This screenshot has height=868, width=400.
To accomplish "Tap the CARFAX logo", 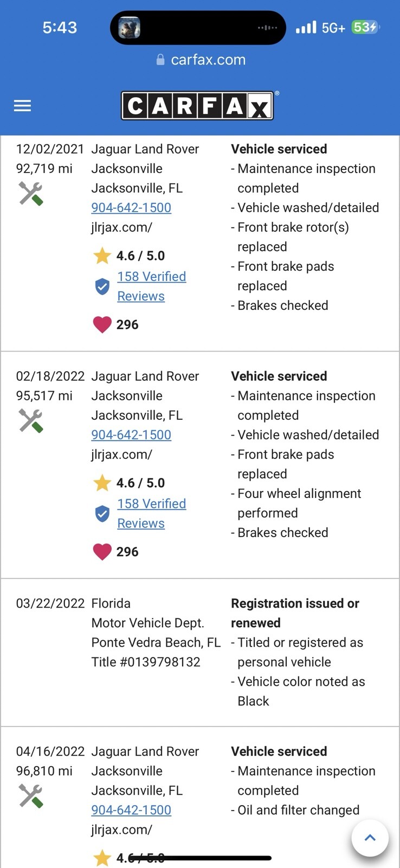I will tap(197, 105).
